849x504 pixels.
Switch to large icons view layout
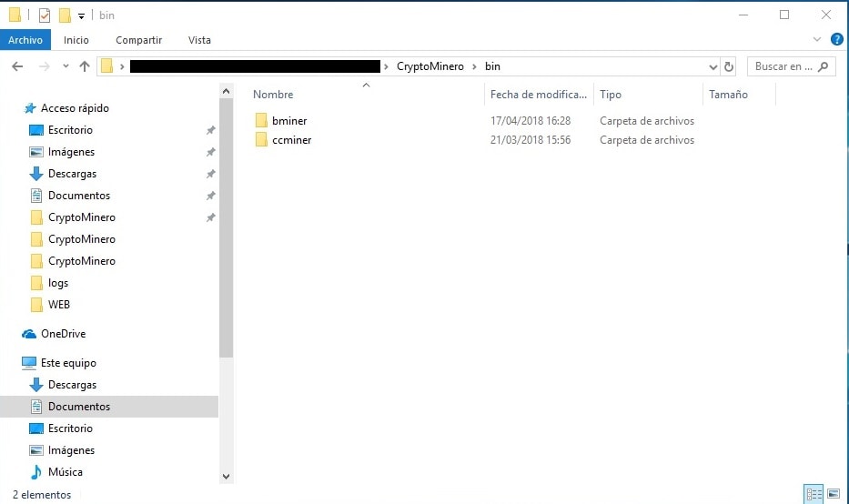(x=834, y=494)
